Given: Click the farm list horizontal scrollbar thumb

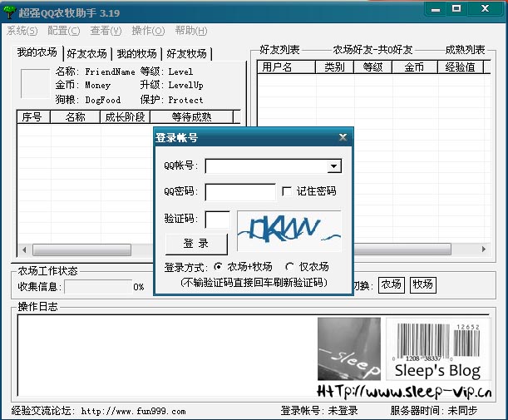Looking at the screenshot, I should click(81, 250).
